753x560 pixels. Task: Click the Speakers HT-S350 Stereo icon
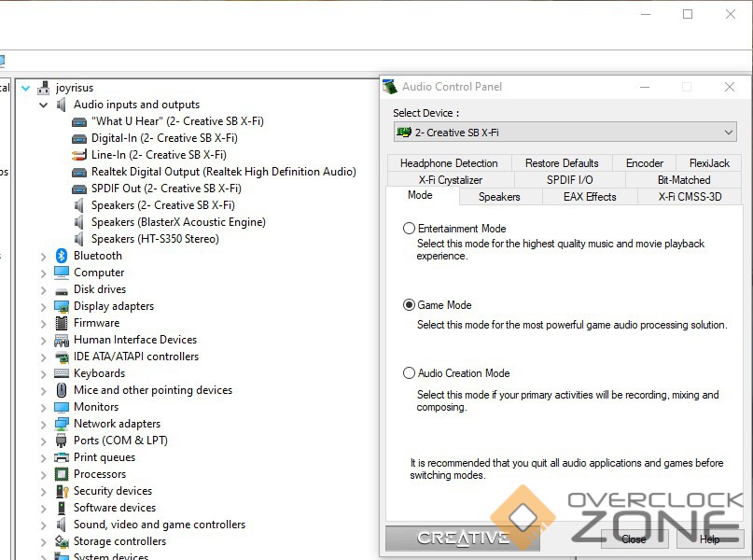point(79,239)
